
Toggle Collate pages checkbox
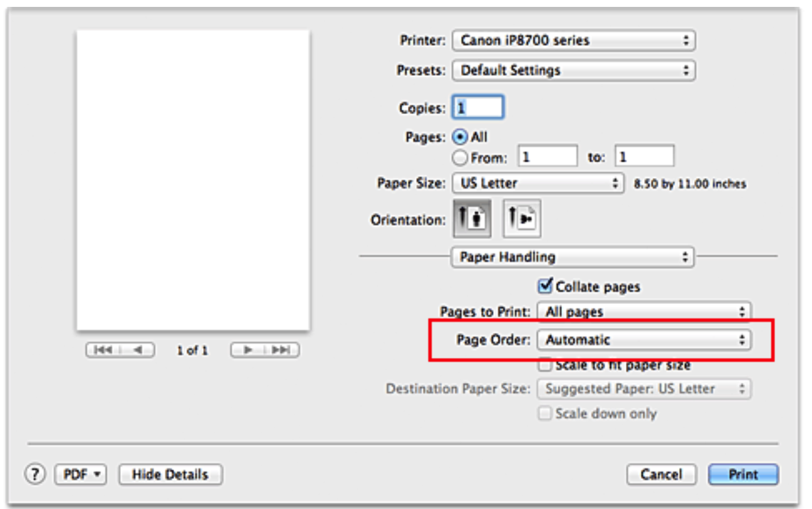(x=544, y=286)
